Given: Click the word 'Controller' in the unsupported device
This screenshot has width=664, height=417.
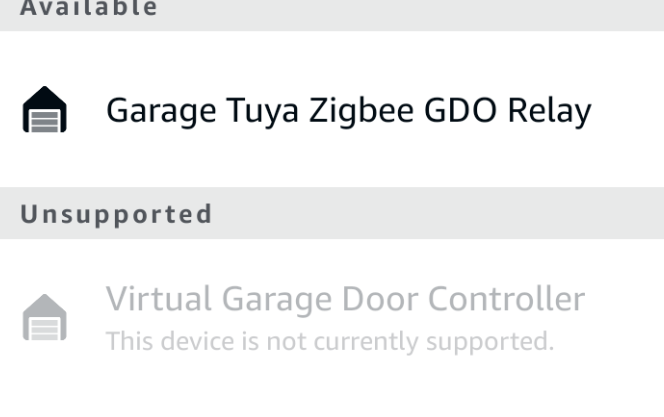Looking at the screenshot, I should 506,299.
